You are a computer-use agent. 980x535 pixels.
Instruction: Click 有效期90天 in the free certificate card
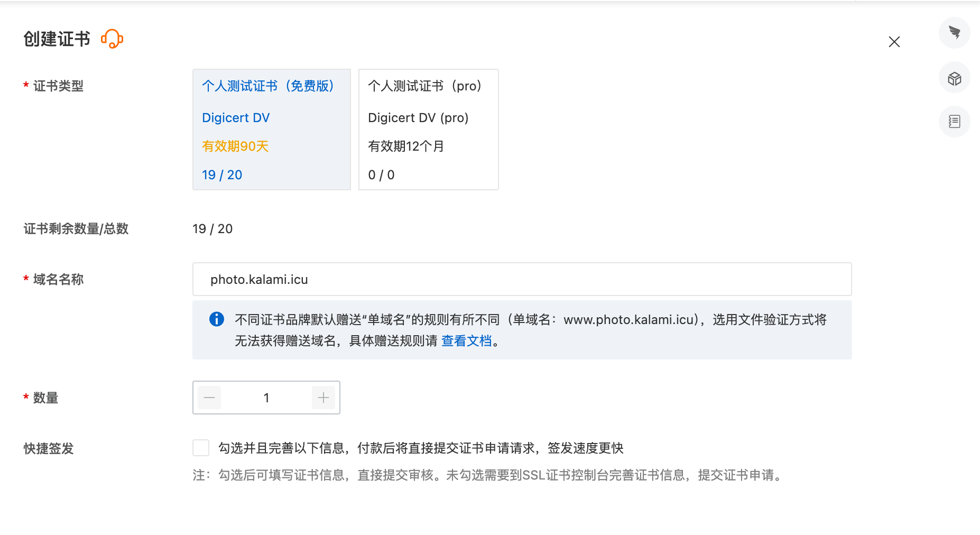(x=235, y=146)
